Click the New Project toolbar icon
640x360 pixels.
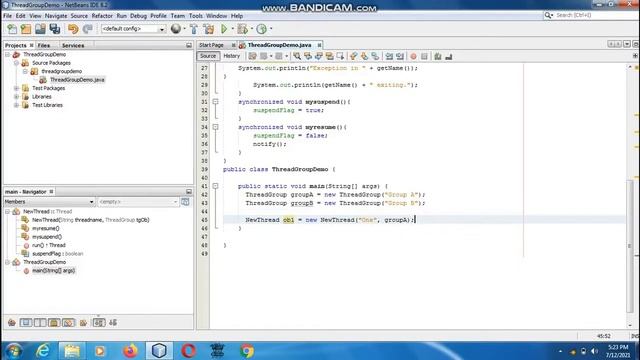(x=26, y=29)
